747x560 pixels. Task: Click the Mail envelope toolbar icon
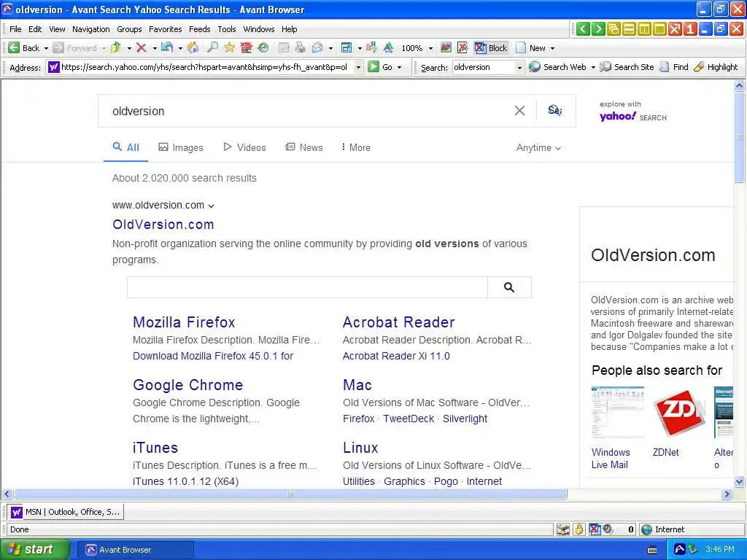[317, 47]
